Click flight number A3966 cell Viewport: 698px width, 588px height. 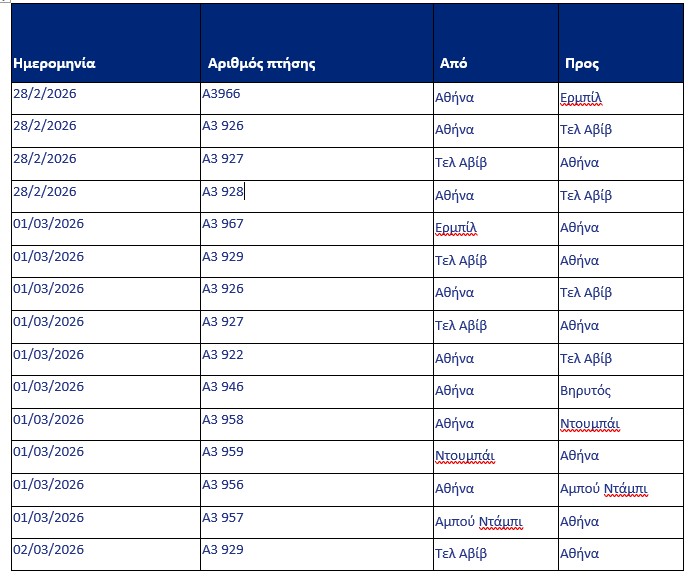click(317, 98)
